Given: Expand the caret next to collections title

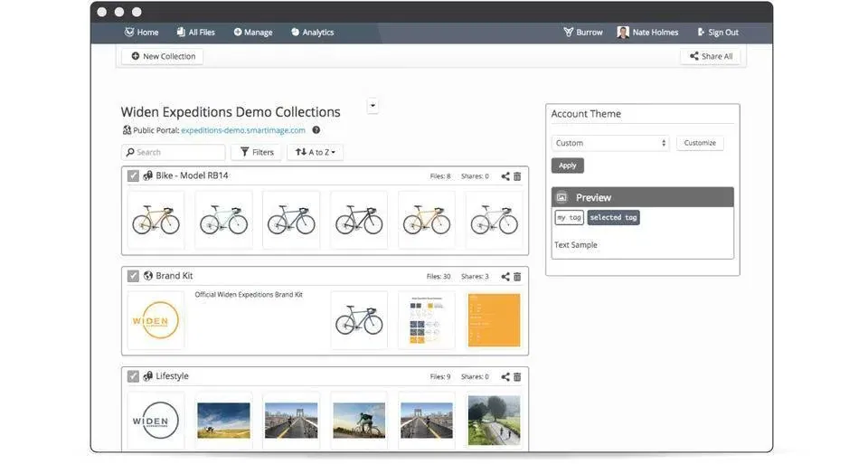Looking at the screenshot, I should (373, 106).
